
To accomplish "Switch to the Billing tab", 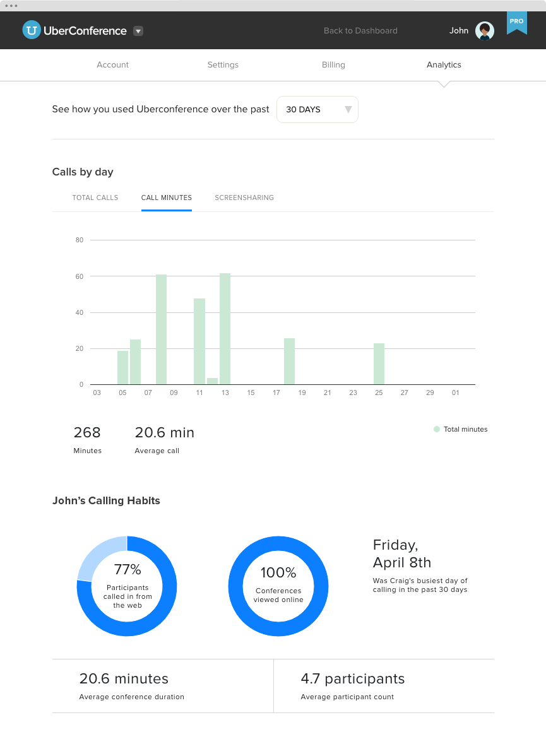I will pyautogui.click(x=333, y=64).
